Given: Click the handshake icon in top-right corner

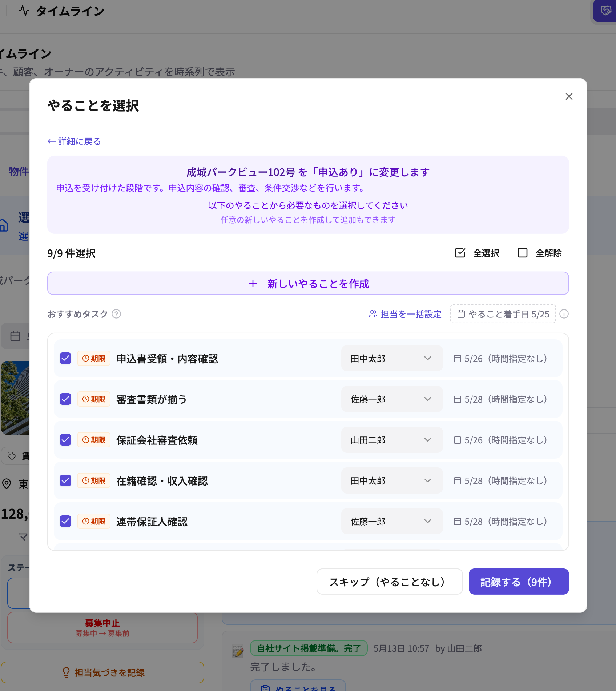Looking at the screenshot, I should click(x=605, y=11).
